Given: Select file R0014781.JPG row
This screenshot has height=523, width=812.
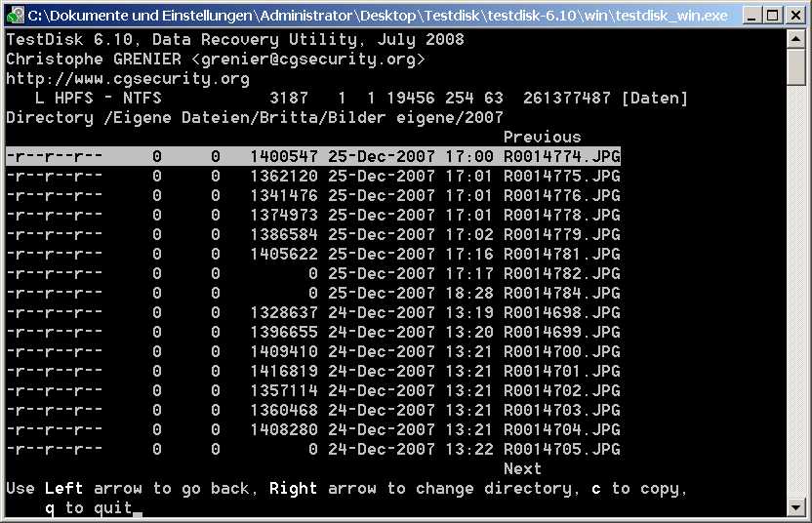Looking at the screenshot, I should 313,255.
